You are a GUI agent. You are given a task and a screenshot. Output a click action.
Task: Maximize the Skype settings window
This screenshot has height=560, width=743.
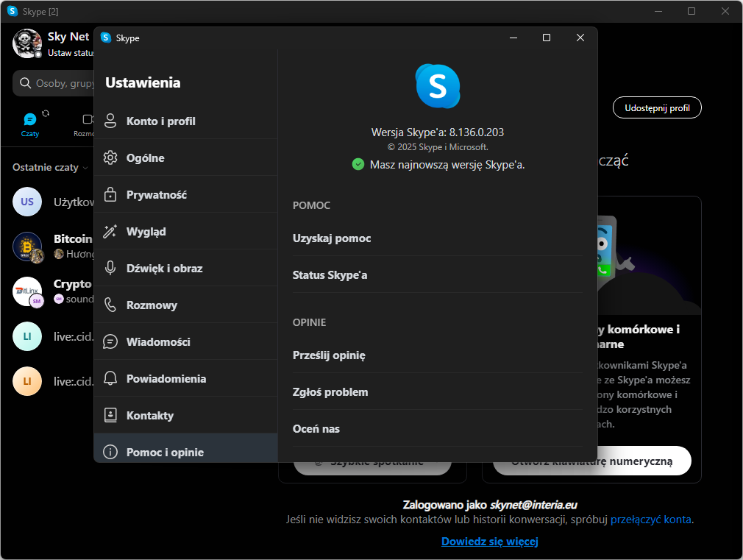click(547, 38)
